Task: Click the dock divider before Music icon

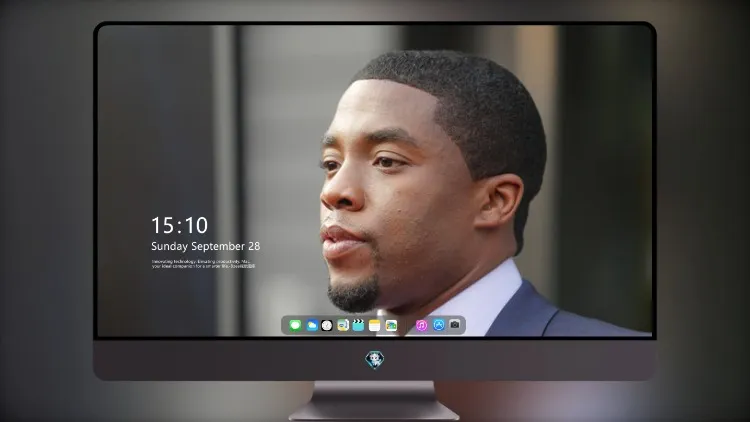Action: tap(407, 325)
